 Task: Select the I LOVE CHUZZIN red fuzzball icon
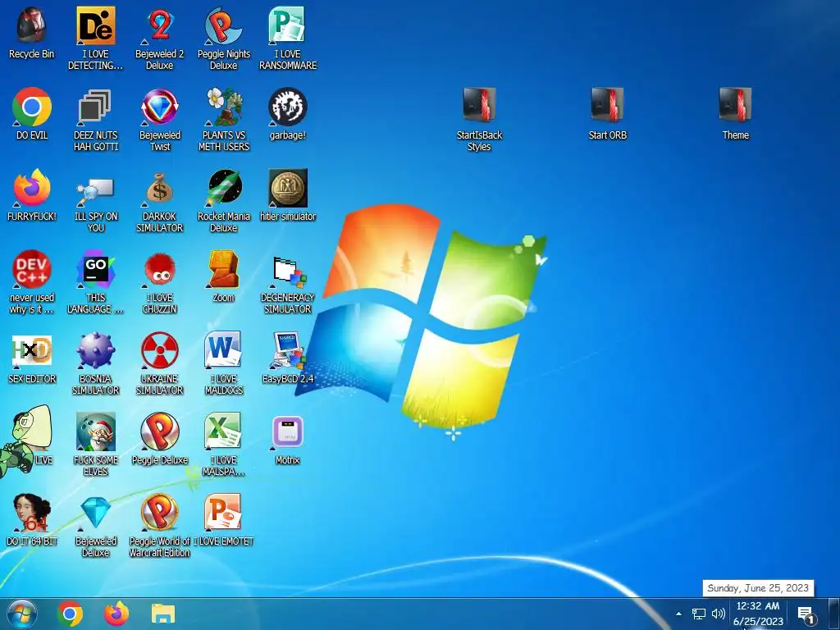point(160,269)
